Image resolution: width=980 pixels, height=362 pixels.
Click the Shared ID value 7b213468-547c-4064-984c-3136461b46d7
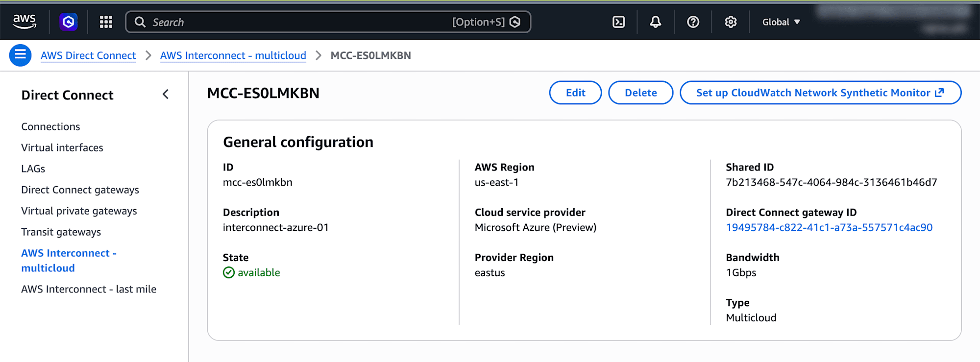[x=831, y=182]
